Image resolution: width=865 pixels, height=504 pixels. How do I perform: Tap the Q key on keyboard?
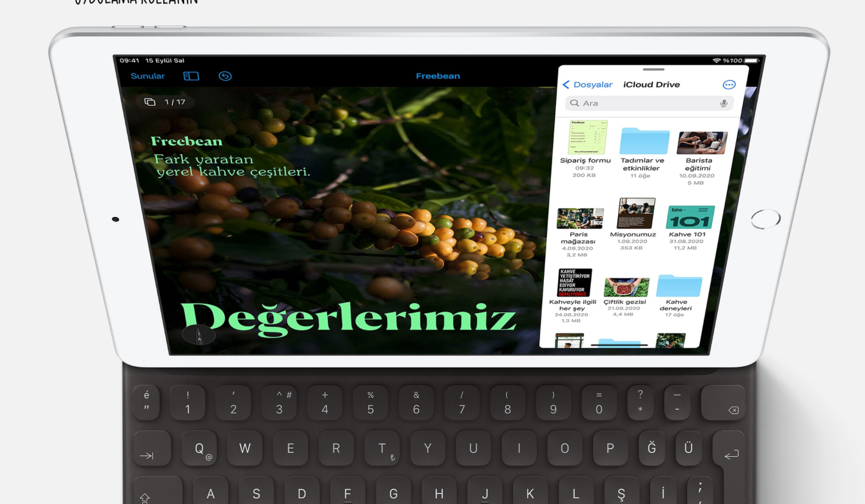tap(200, 448)
